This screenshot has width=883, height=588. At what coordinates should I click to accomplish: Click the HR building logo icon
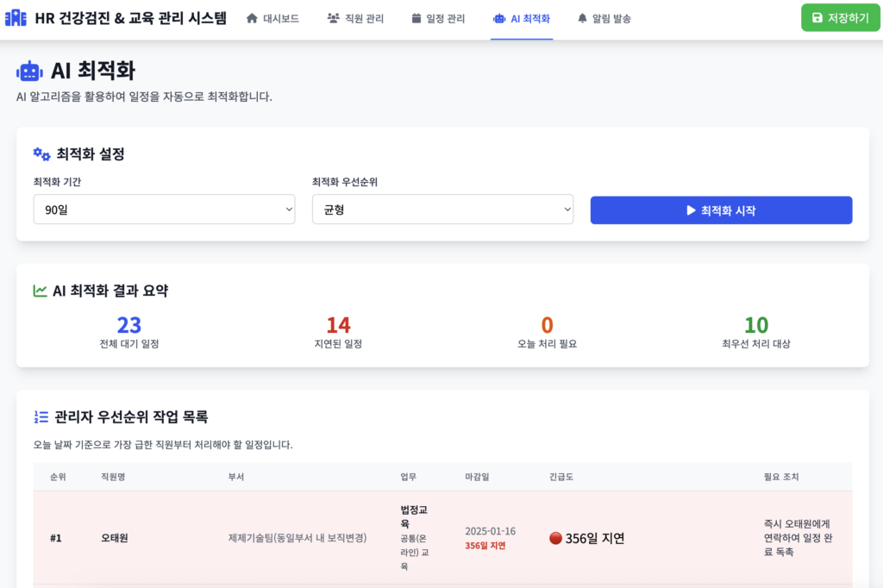pos(16,18)
